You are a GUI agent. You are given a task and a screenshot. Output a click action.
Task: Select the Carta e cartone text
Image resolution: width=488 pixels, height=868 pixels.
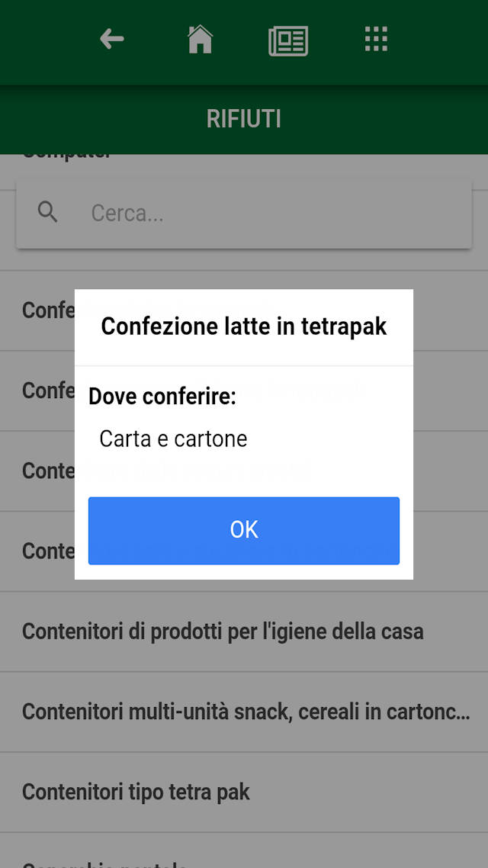pyautogui.click(x=174, y=439)
